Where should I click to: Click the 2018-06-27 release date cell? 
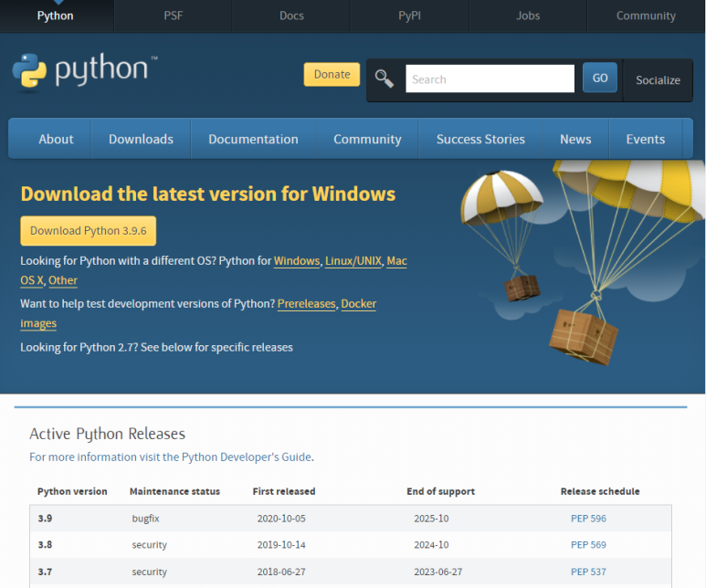point(281,572)
